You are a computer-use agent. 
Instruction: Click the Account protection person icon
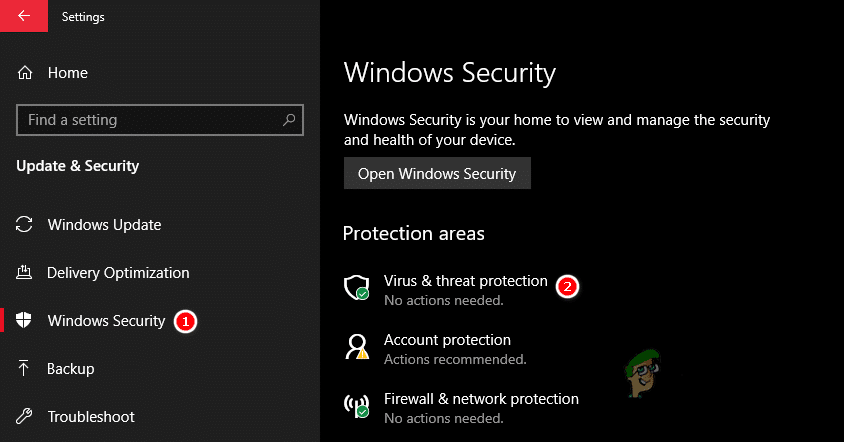click(357, 347)
